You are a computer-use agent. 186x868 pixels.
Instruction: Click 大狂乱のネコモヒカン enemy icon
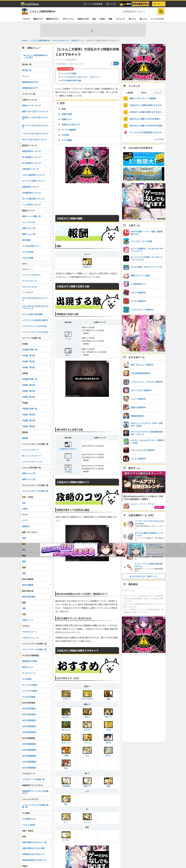68,444
